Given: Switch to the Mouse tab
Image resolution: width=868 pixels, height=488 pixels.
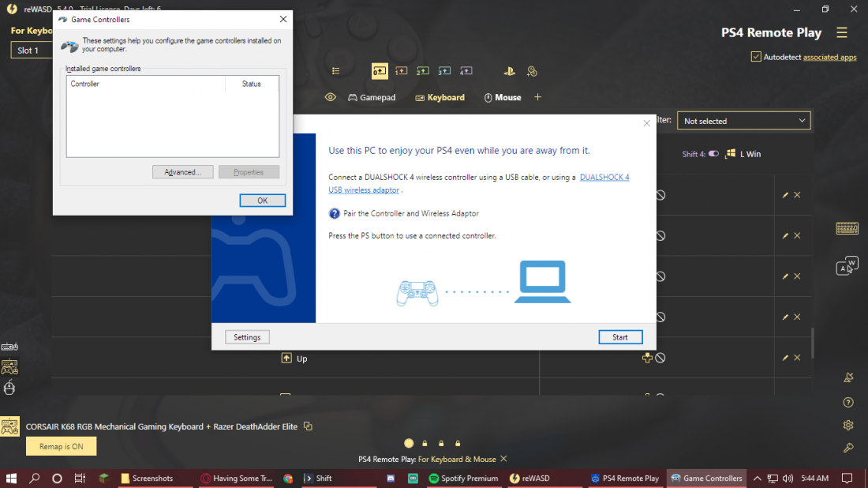Looking at the screenshot, I should [x=503, y=97].
